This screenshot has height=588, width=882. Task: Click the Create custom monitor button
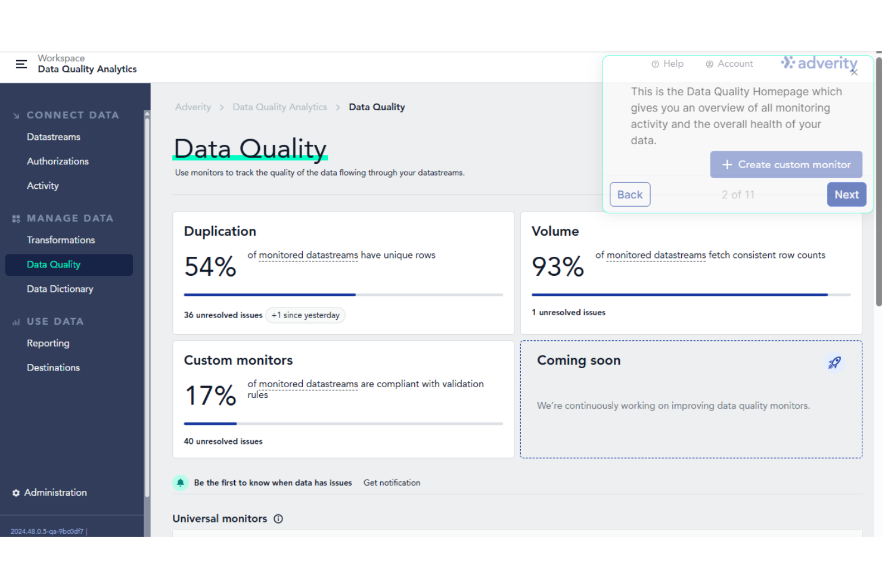click(786, 164)
